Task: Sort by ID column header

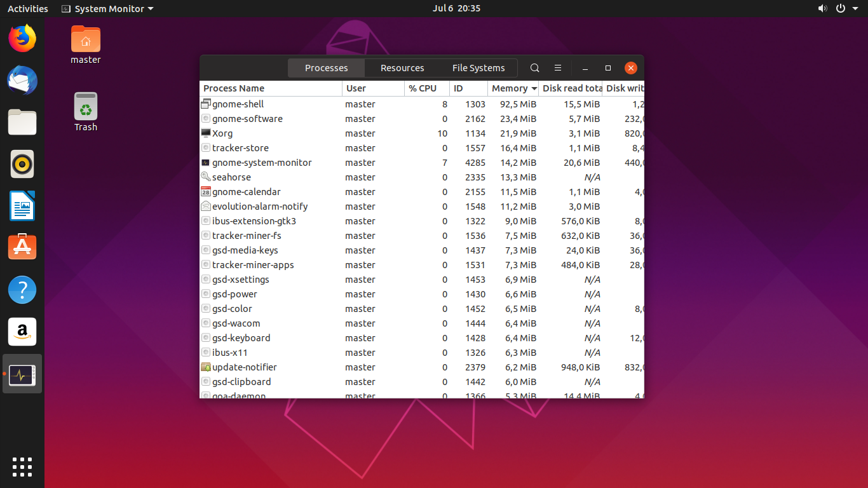Action: click(469, 88)
